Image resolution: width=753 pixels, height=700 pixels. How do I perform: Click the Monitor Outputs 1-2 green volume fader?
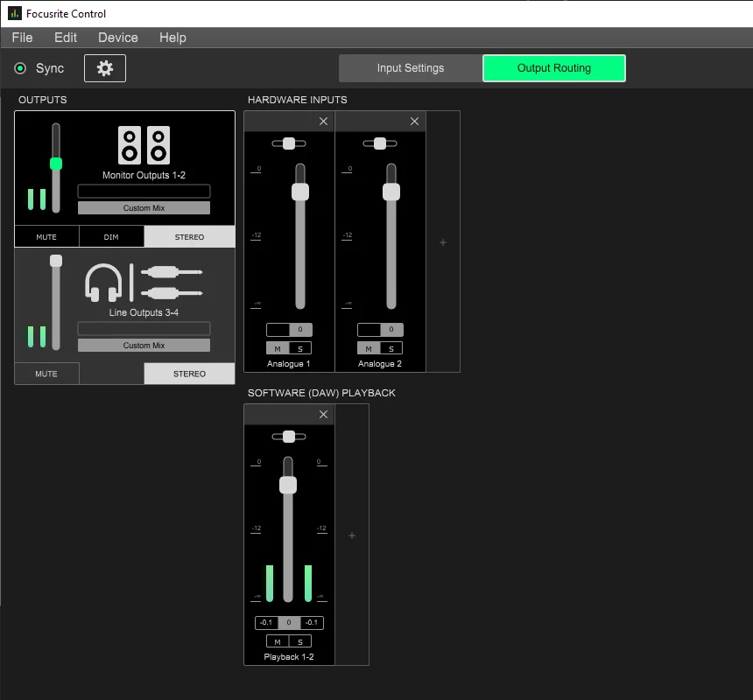pos(56,164)
